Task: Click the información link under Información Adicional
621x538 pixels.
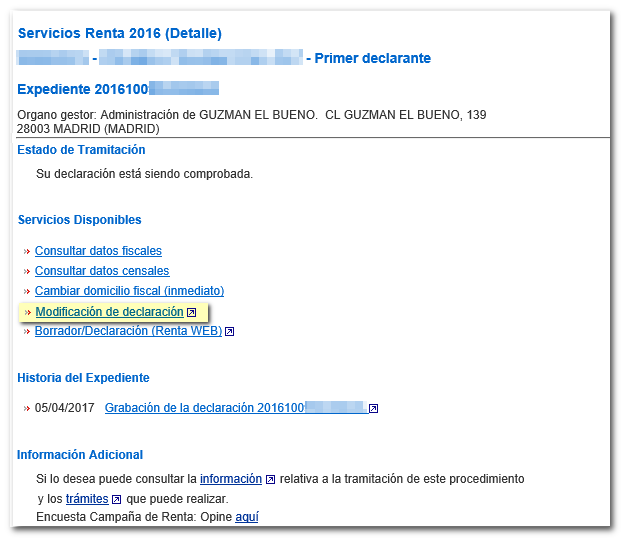Action: click(231, 479)
